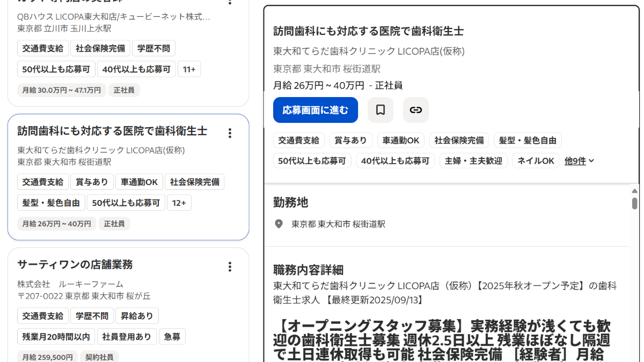
Task: Click 社会保険完備 tag in detail pane
Action: [x=459, y=141]
